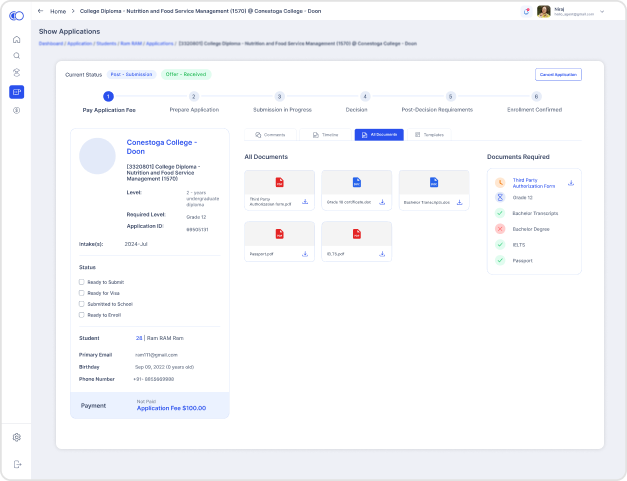The height and width of the screenshot is (481, 627).
Task: Download the Third Party Authorization Form template
Action: (570, 183)
